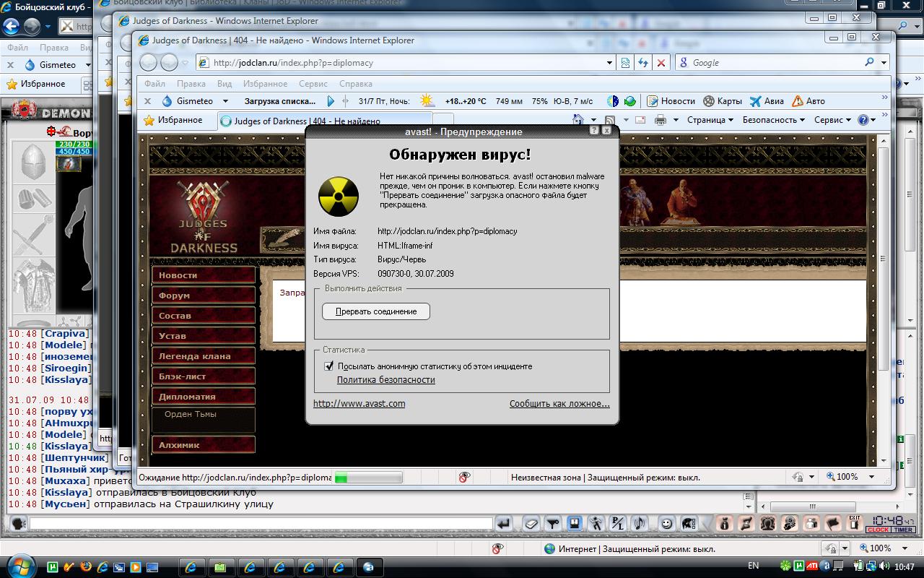Screen dimensions: 924x578
Task: Open the front window zoom level dropdown
Action: [872, 477]
